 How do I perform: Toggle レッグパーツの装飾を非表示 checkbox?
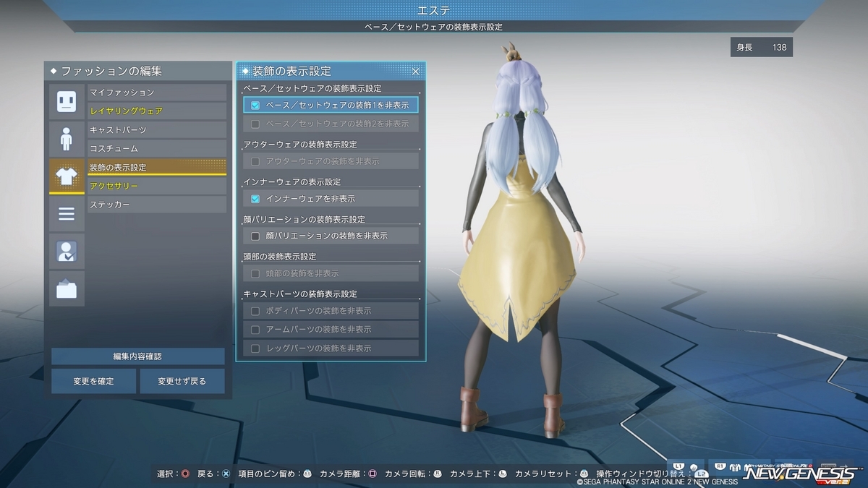[255, 348]
